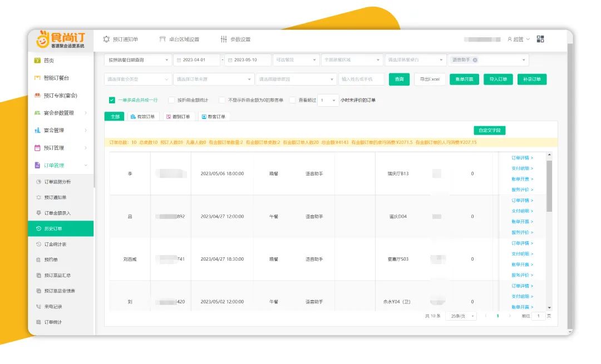Open 订金统计表 via its sidebar icon
Screen dimensions: 601x364
tap(38, 244)
